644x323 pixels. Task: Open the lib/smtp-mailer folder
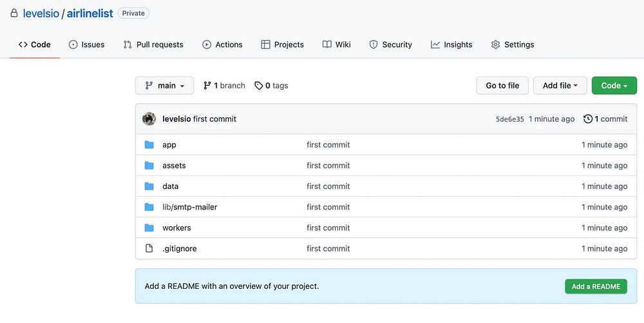tap(190, 207)
